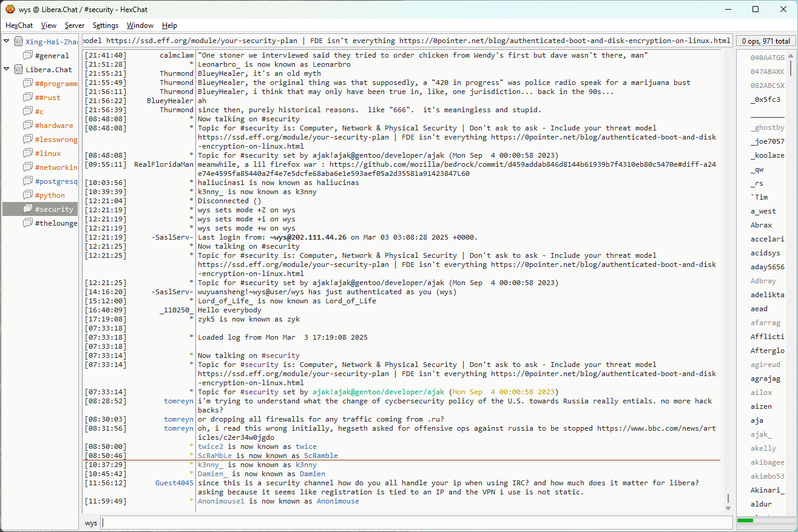Click the wys nickname button
Viewport: 798px width, 532px height.
pos(91,522)
